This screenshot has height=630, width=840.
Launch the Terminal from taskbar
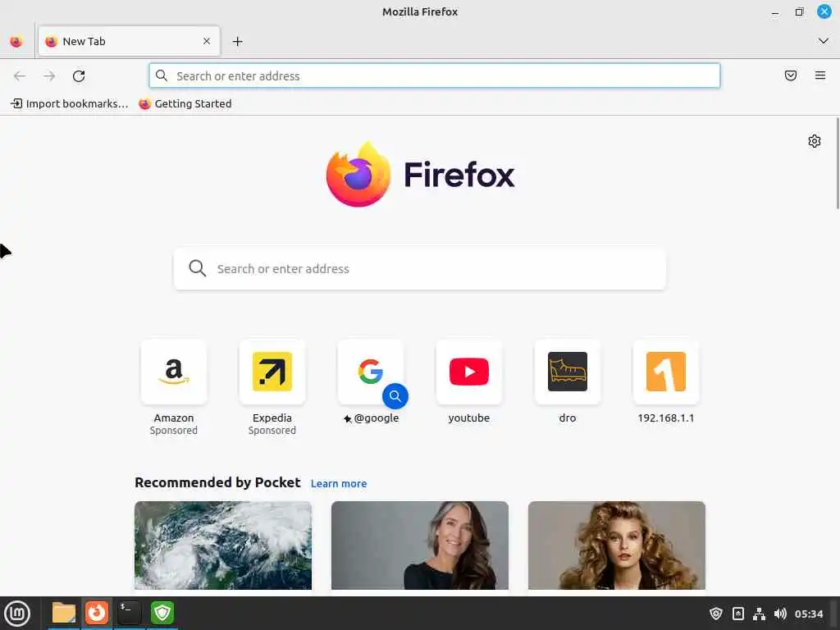click(129, 613)
